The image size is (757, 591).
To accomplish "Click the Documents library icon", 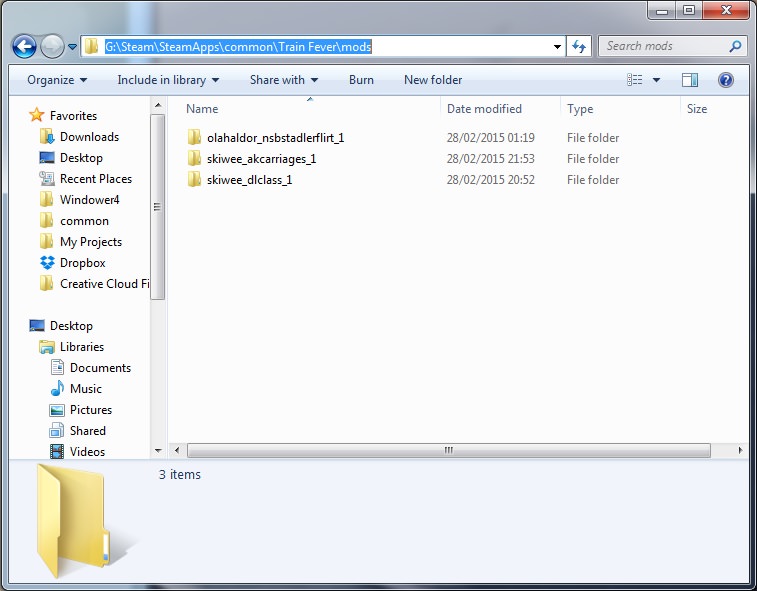I will (57, 367).
